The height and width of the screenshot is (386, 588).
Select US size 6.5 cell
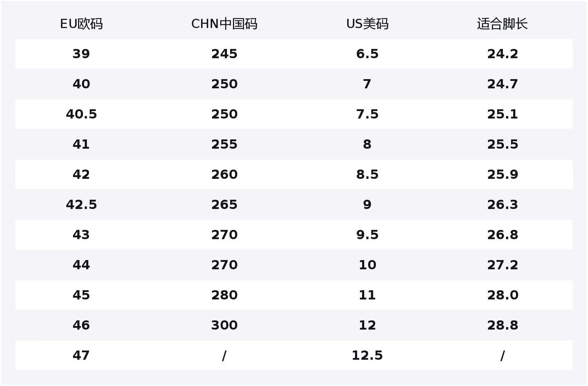(x=367, y=54)
